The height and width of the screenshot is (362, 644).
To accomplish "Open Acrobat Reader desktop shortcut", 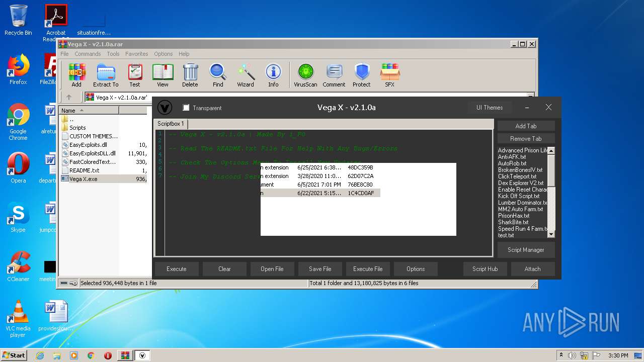I will tap(56, 23).
